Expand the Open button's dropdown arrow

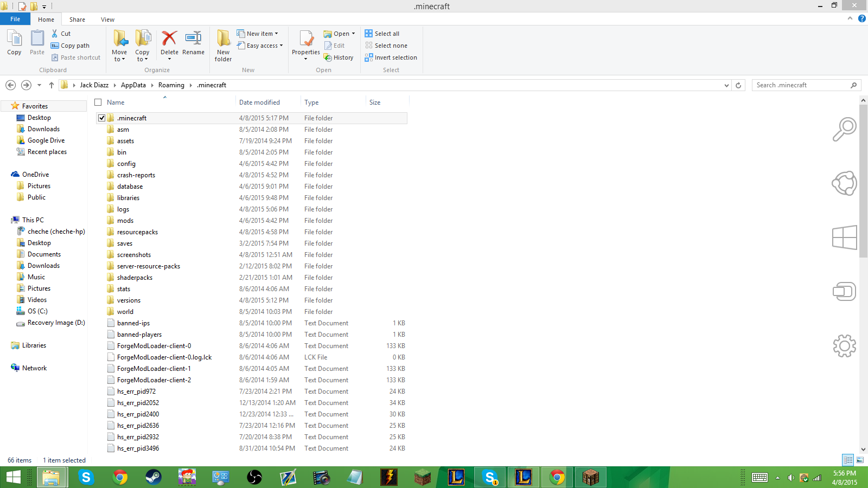[x=353, y=34]
